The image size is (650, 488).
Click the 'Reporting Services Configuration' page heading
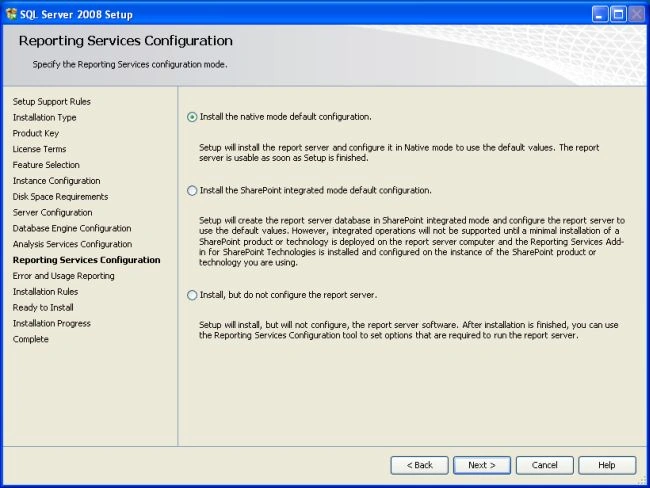coord(126,41)
